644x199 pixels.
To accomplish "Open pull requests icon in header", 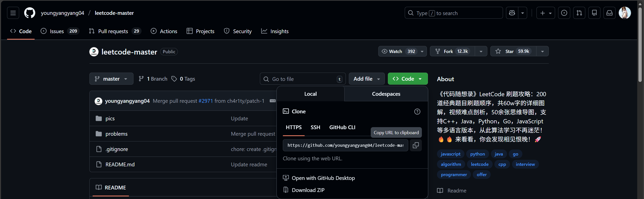I will tap(579, 13).
